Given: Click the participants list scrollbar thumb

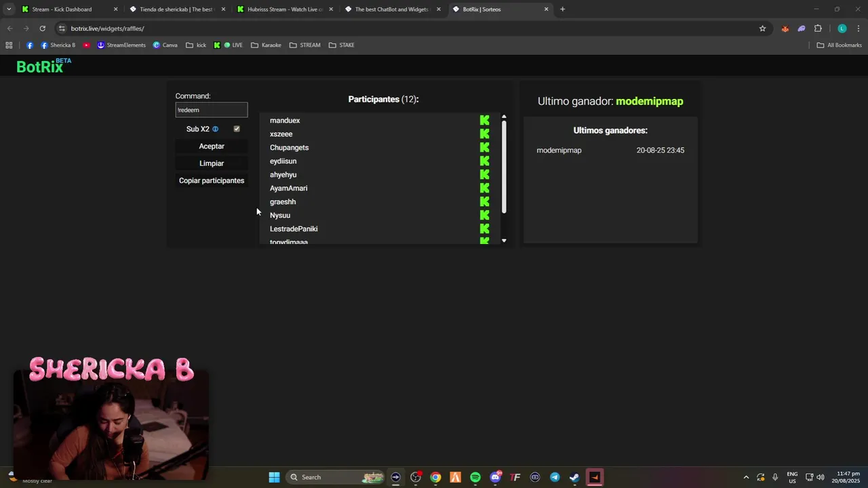Looking at the screenshot, I should pos(504,167).
